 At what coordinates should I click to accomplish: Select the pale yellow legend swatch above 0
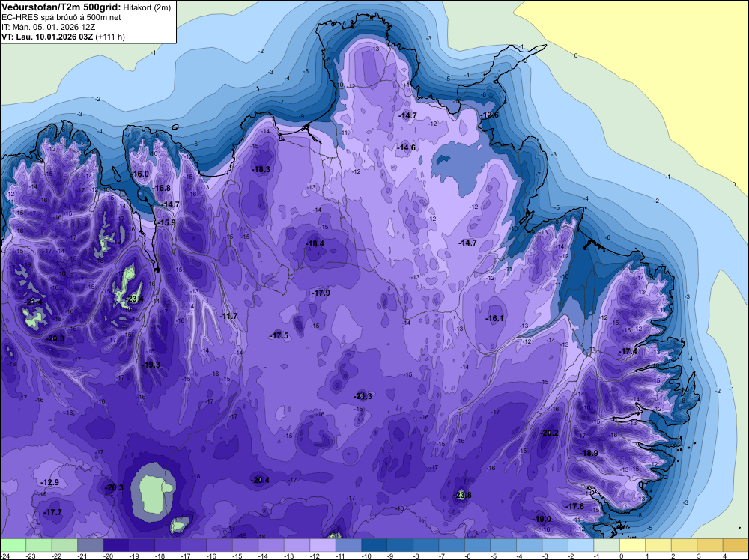pyautogui.click(x=632, y=545)
